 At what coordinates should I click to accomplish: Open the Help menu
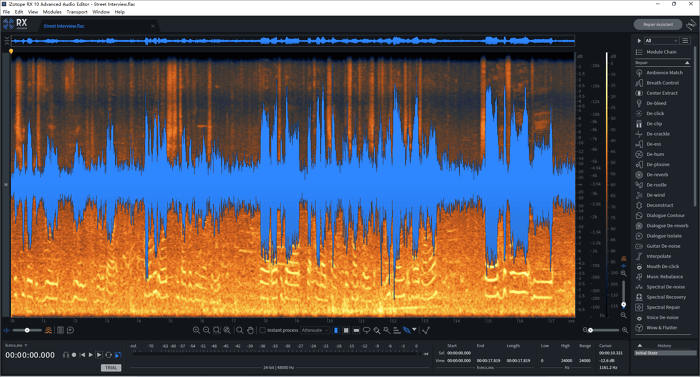pos(120,12)
